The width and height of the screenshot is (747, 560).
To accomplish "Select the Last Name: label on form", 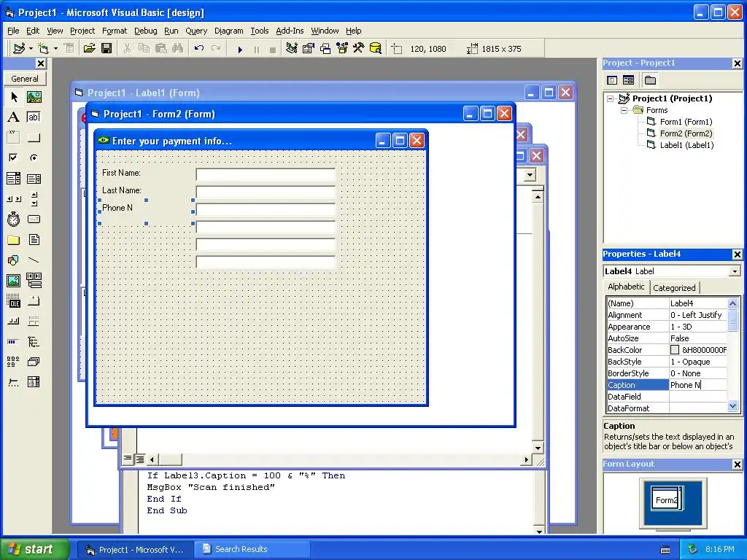I will (122, 190).
